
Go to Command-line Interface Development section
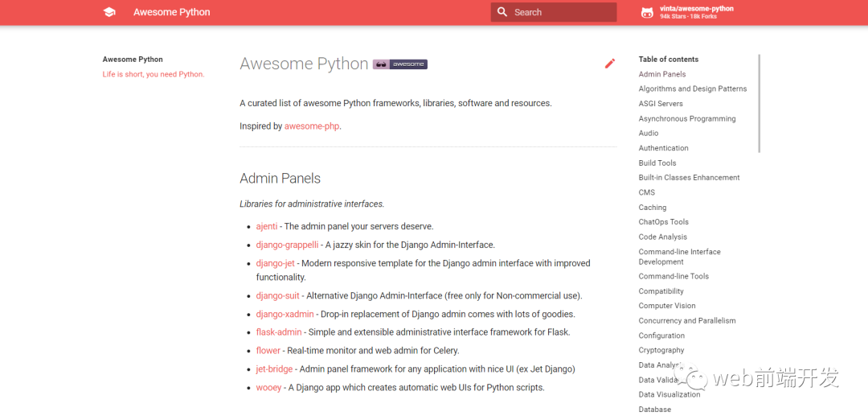(x=680, y=257)
